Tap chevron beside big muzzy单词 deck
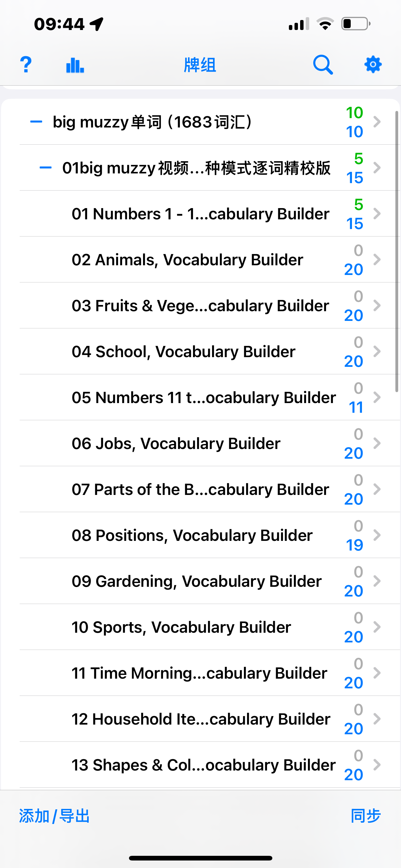This screenshot has height=868, width=401. point(377,122)
